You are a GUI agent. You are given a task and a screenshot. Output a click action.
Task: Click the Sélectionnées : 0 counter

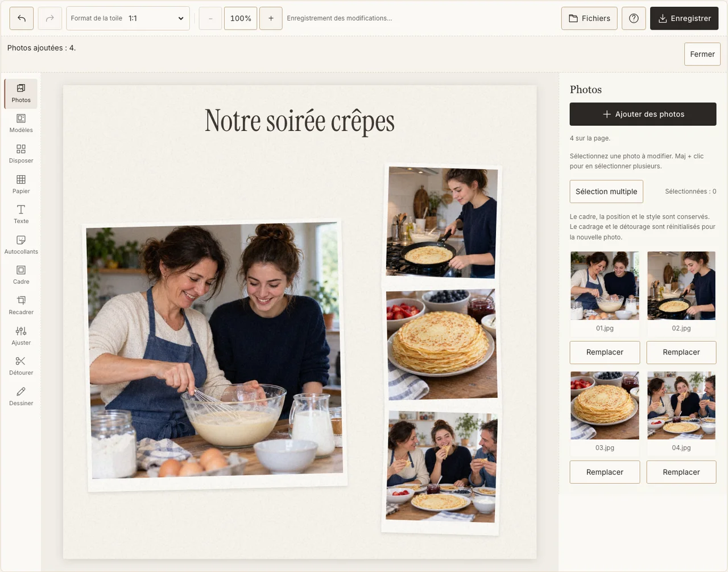(690, 191)
